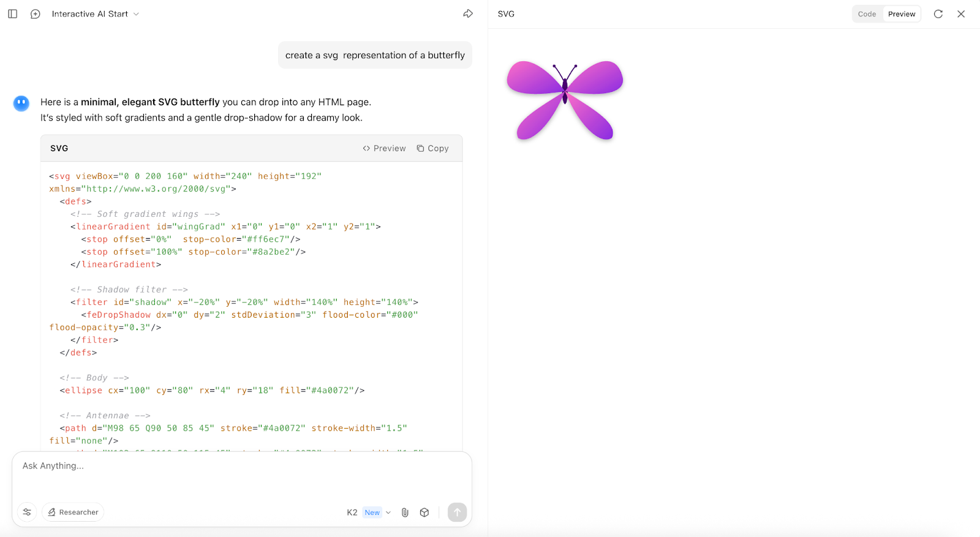Open the cube tools icon

click(x=424, y=513)
